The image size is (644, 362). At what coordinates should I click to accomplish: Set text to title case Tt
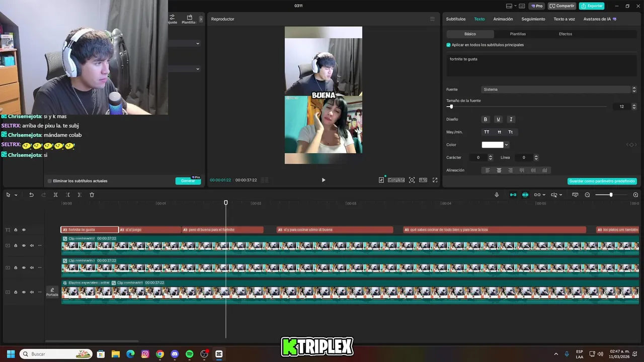click(510, 132)
